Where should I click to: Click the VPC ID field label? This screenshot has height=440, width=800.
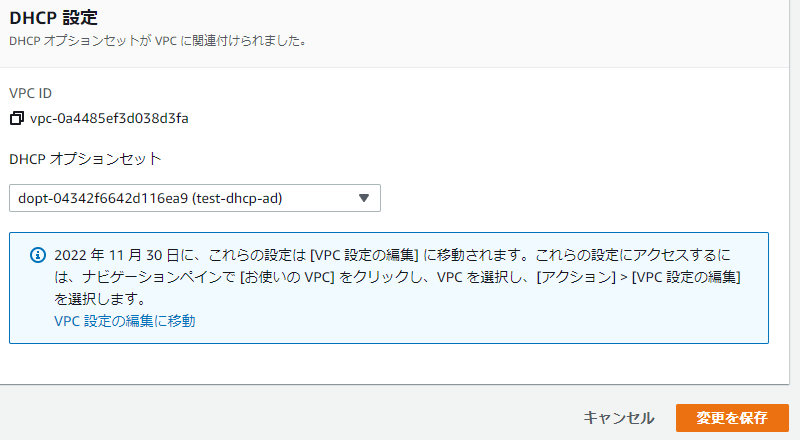click(30, 93)
